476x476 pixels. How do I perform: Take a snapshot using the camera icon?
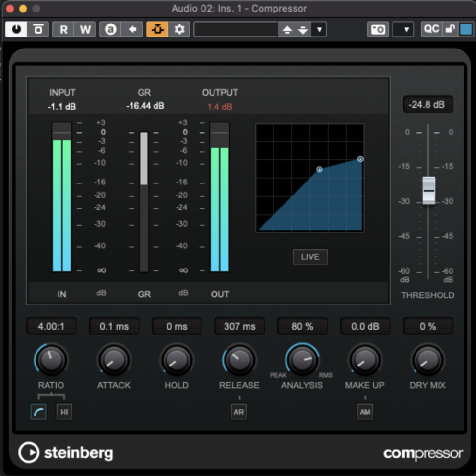378,29
